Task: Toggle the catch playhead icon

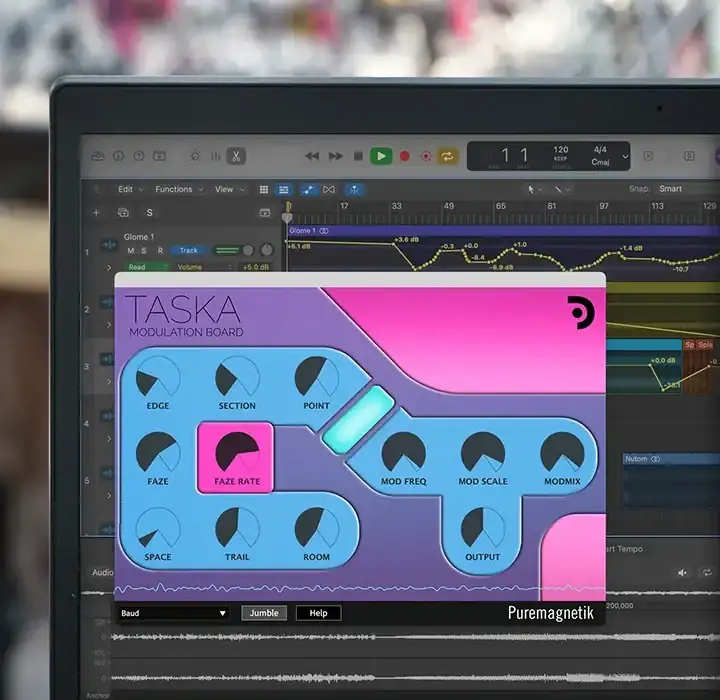Action: 354,190
